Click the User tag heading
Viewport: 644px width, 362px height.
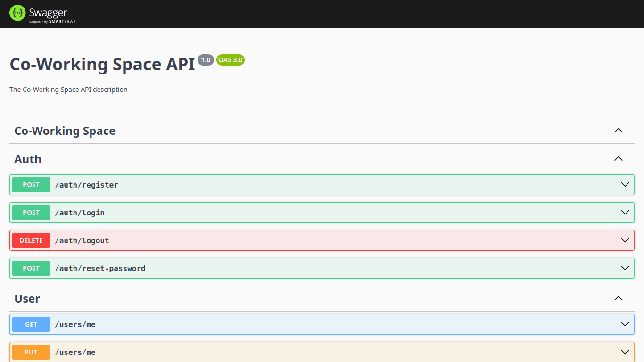pyautogui.click(x=27, y=298)
